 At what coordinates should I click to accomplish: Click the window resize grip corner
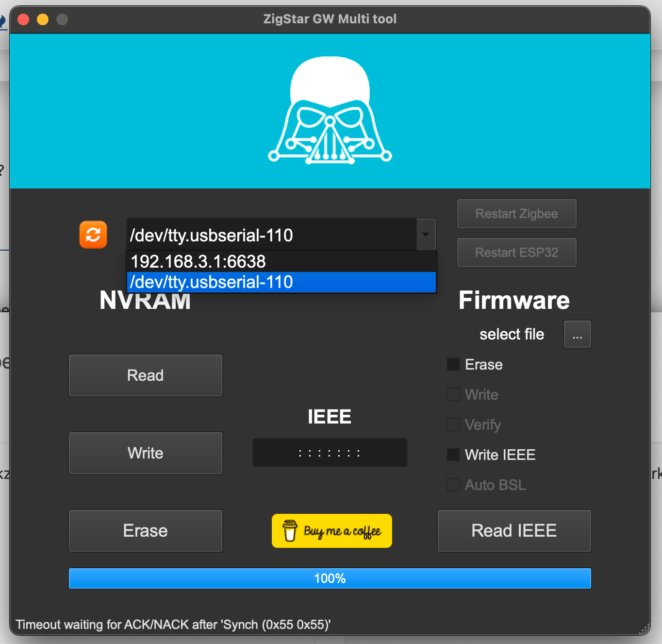(x=645, y=629)
